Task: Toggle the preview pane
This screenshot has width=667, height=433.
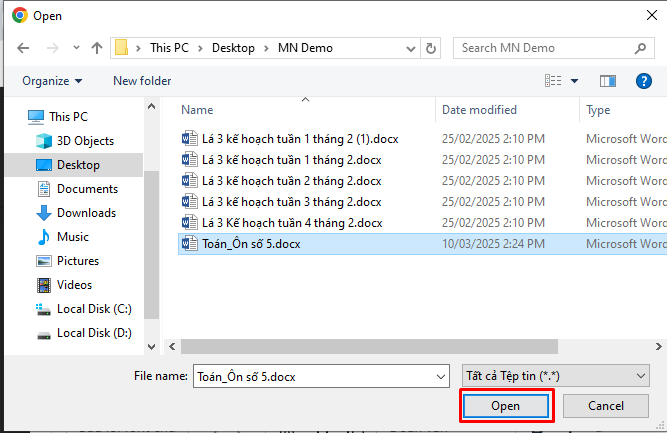Action: [x=608, y=81]
